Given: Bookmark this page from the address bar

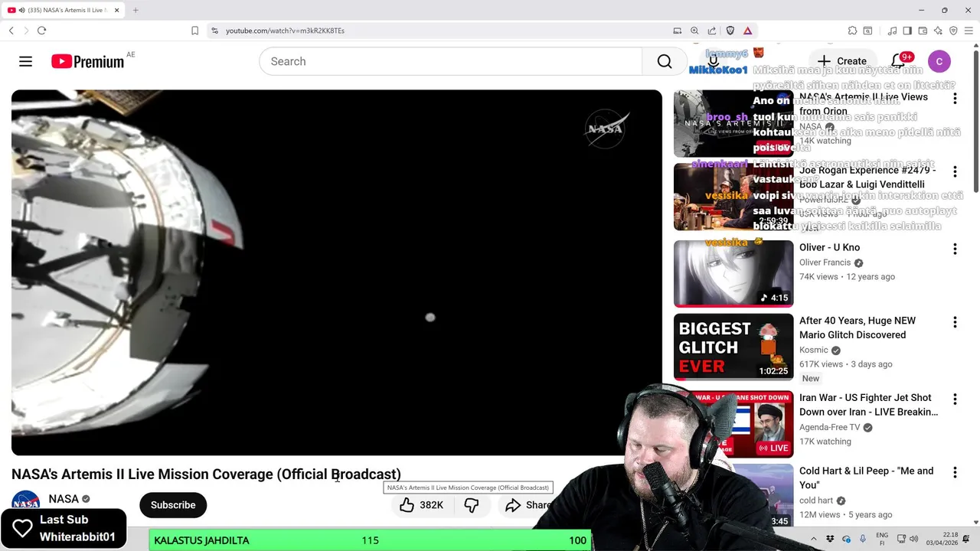Looking at the screenshot, I should coord(194,31).
